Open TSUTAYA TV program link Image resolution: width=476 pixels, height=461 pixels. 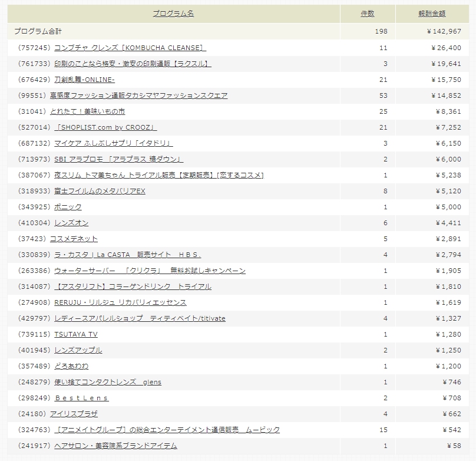click(x=76, y=334)
